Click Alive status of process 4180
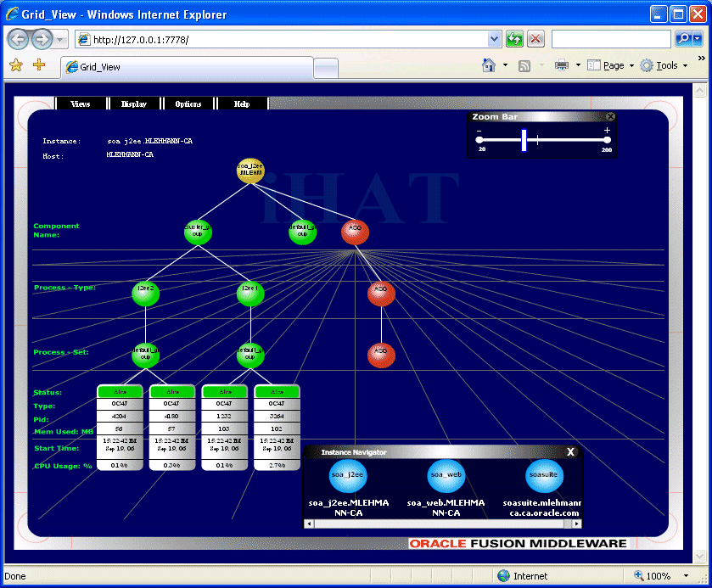This screenshot has height=588, width=712. [172, 391]
